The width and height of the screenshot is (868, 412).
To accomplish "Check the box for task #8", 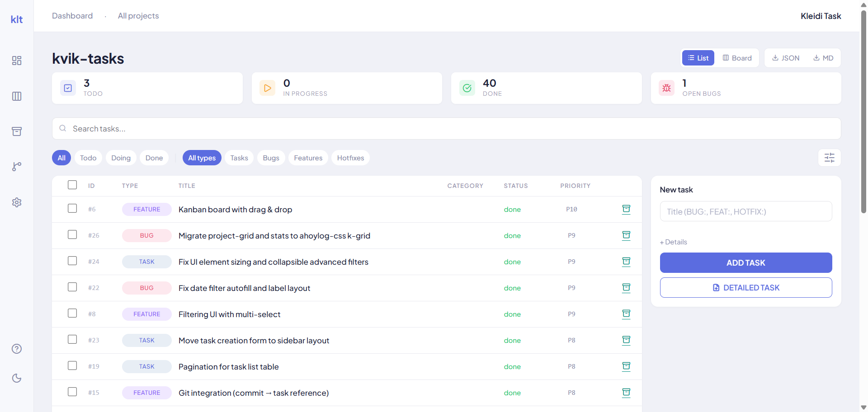I will pos(72,313).
